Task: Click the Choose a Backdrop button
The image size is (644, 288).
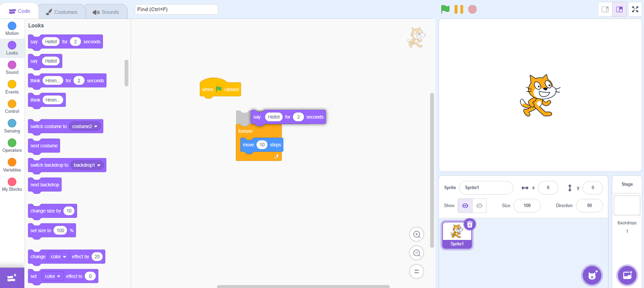Action: click(x=627, y=275)
